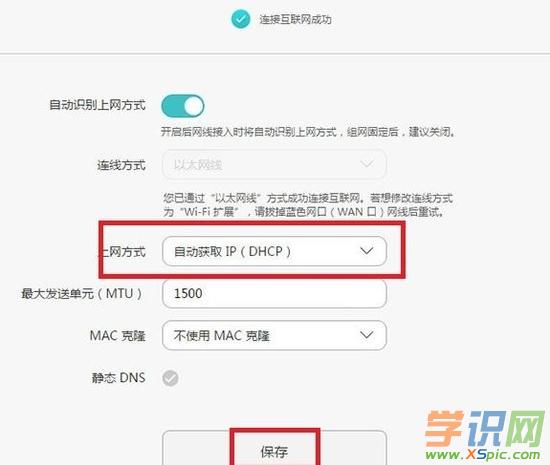The width and height of the screenshot is (550, 465).
Task: Click the chevron arrow in MAC 克隆 field
Action: point(367,335)
